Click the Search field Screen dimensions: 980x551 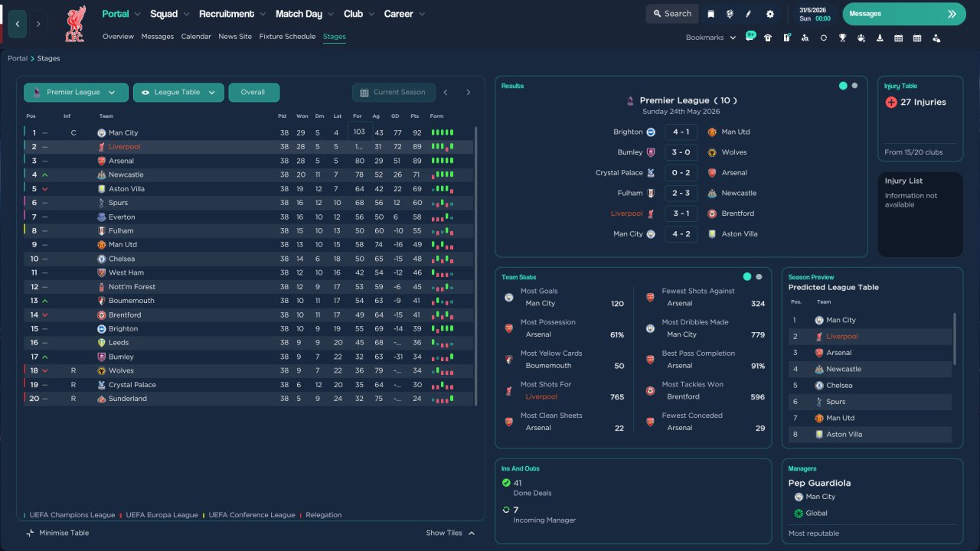click(671, 14)
